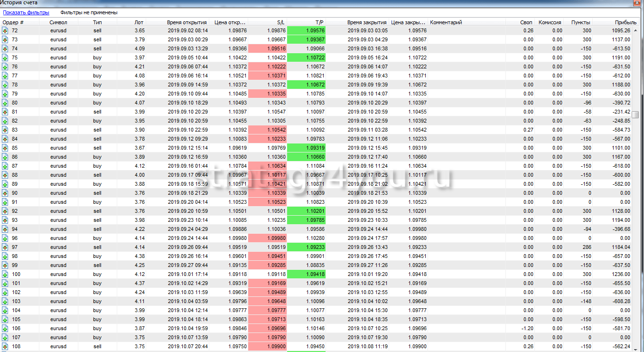Image resolution: width=644 pixels, height=352 pixels.
Task: Click the Время открытия column header
Action: coord(187,22)
